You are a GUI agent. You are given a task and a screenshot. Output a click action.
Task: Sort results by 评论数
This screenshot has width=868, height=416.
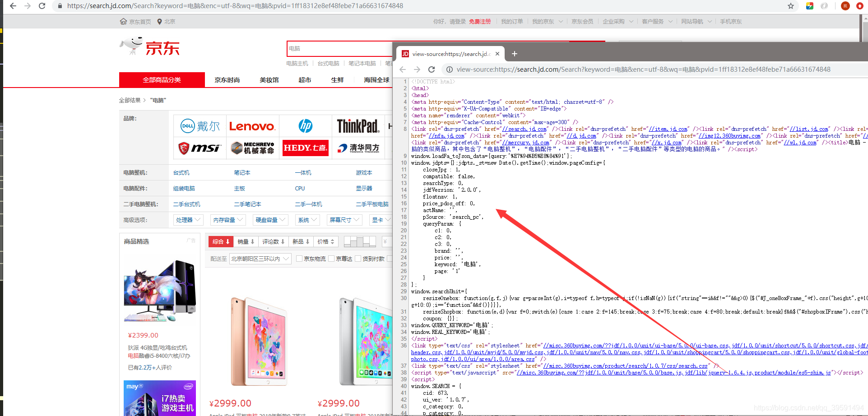[x=274, y=242]
